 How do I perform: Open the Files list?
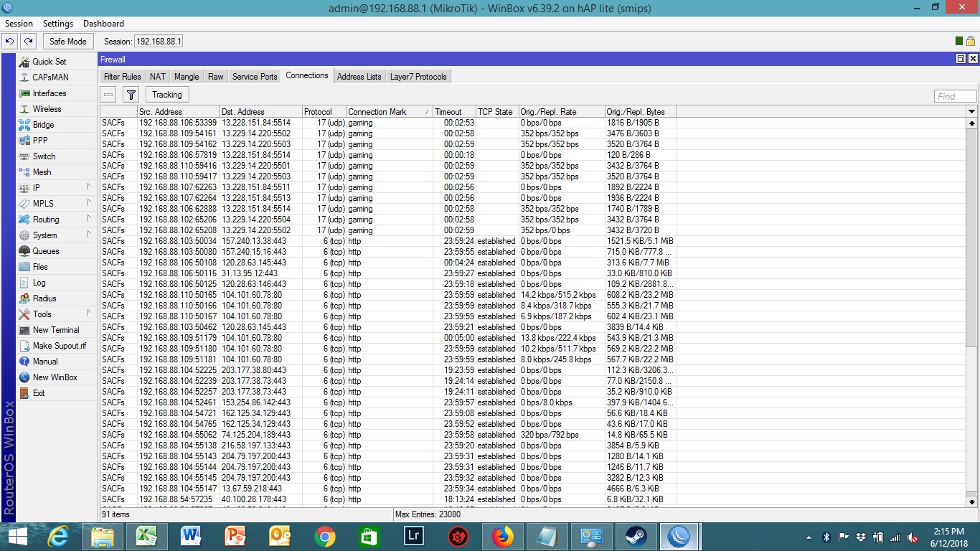[x=57, y=267]
